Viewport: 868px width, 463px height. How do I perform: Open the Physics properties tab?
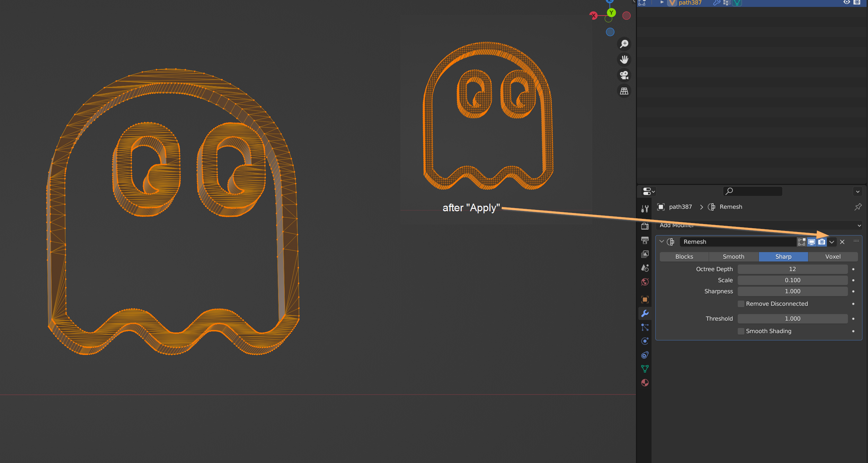645,341
